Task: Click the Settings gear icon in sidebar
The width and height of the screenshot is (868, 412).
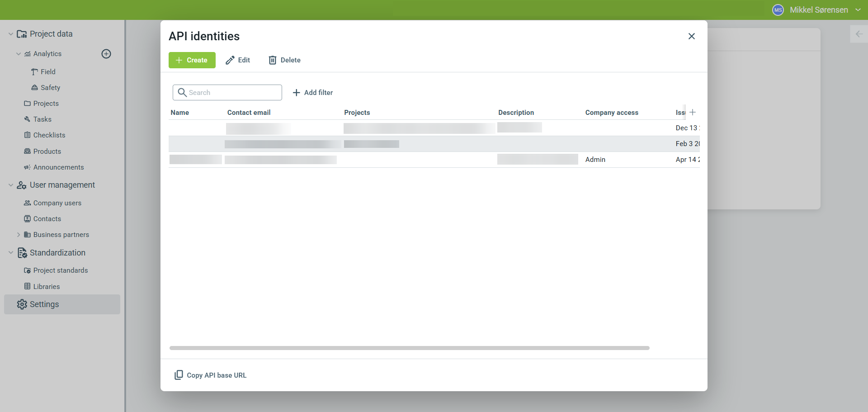Action: [x=22, y=304]
